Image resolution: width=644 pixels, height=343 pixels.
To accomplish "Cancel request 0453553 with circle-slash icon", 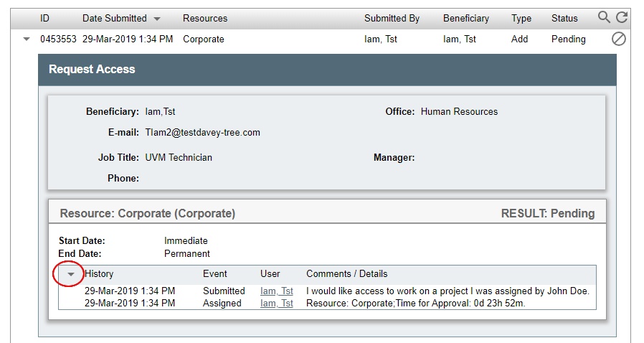I will [618, 39].
